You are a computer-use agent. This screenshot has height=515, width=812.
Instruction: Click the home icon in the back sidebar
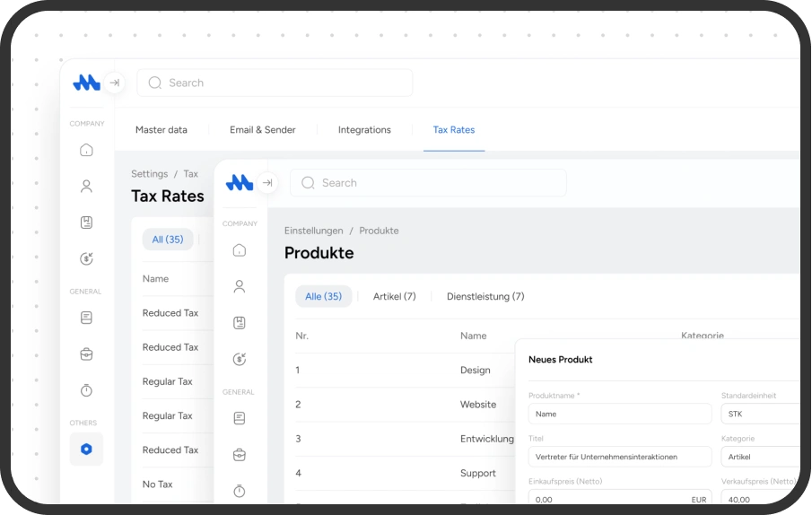pyautogui.click(x=86, y=150)
